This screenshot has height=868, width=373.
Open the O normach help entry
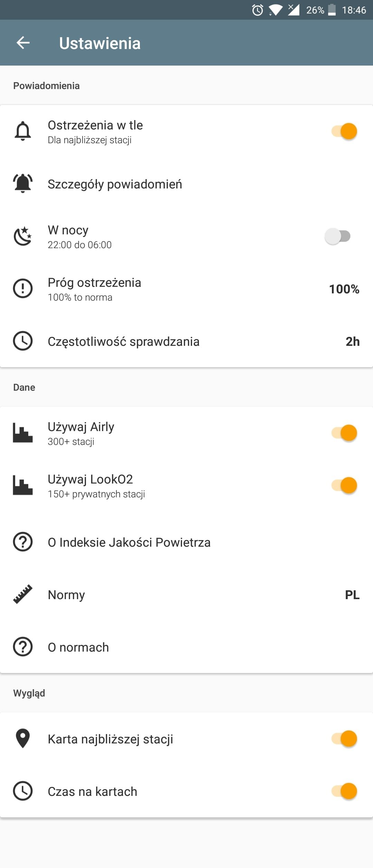point(186,647)
